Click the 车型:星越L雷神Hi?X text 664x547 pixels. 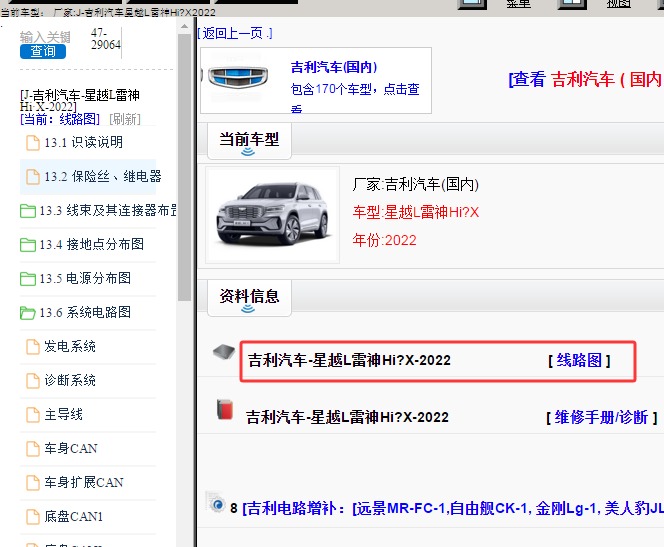coord(415,212)
